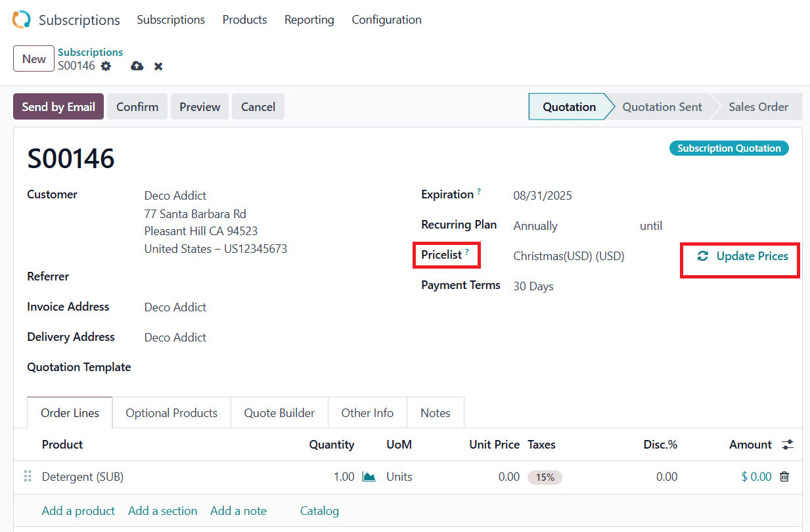The width and height of the screenshot is (810, 532).
Task: Open the Configuration menu
Action: point(387,20)
